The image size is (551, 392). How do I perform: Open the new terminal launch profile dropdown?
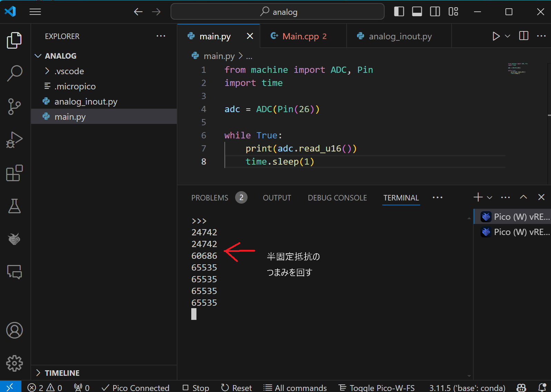pyautogui.click(x=490, y=197)
